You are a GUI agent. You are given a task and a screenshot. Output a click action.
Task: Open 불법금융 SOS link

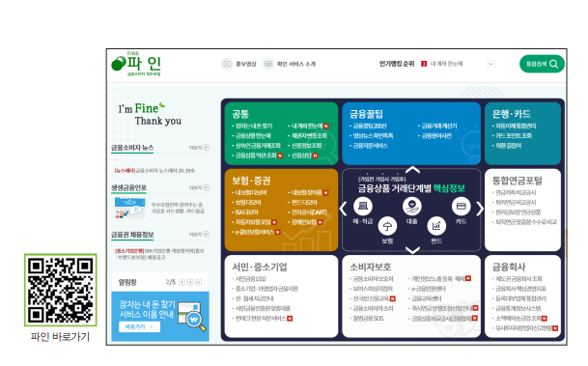coord(368,319)
